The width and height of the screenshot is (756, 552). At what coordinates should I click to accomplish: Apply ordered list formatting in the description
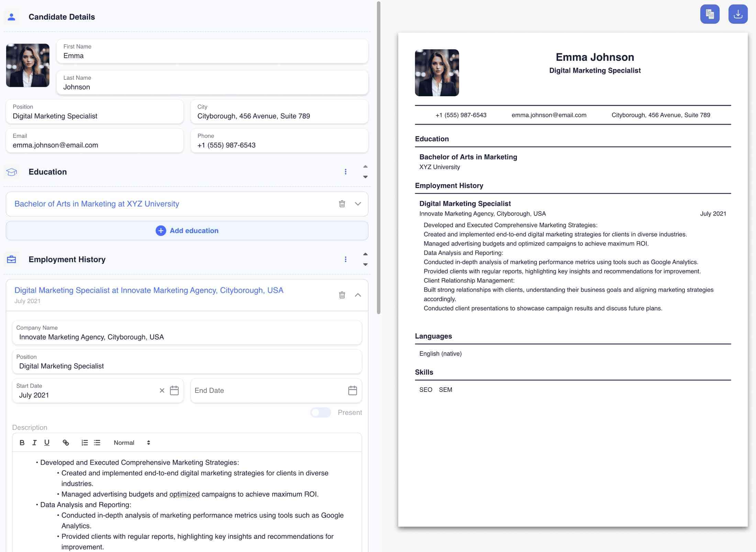tap(84, 443)
